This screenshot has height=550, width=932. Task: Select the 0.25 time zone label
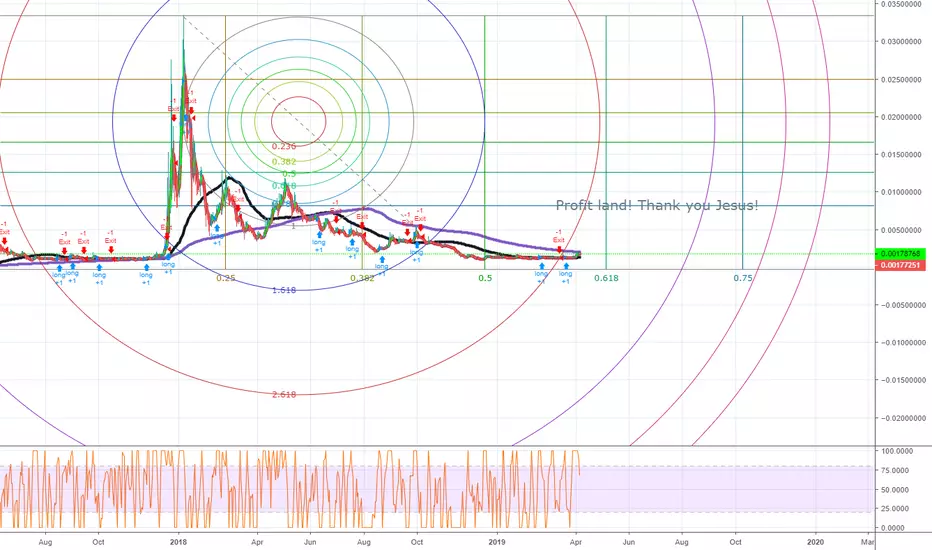coord(226,278)
